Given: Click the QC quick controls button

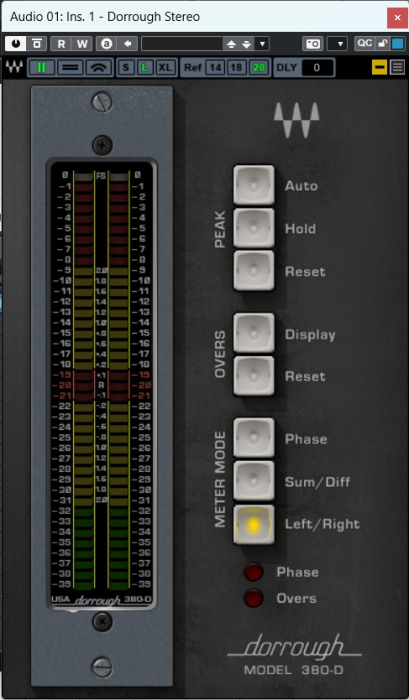Looking at the screenshot, I should 365,43.
